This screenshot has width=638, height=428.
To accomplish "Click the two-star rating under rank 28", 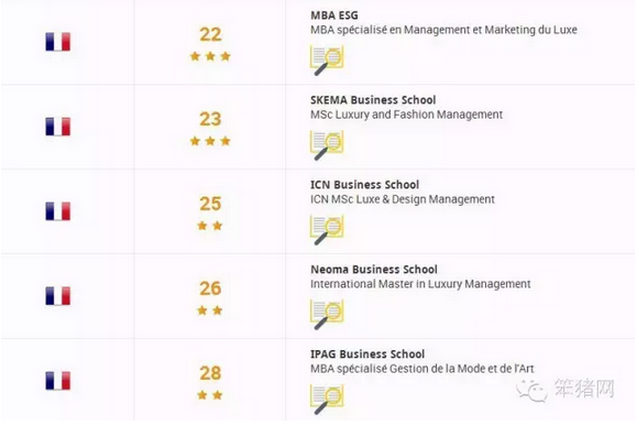I will pos(210,395).
